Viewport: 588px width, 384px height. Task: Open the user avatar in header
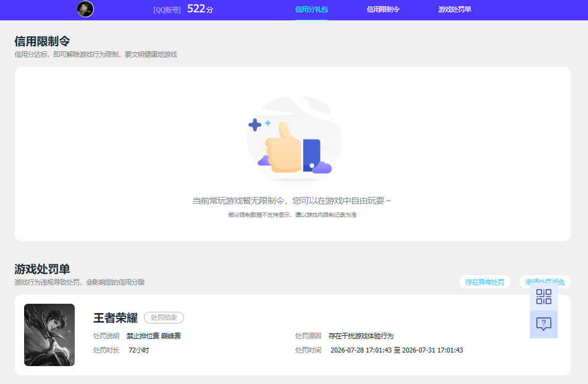coord(85,9)
